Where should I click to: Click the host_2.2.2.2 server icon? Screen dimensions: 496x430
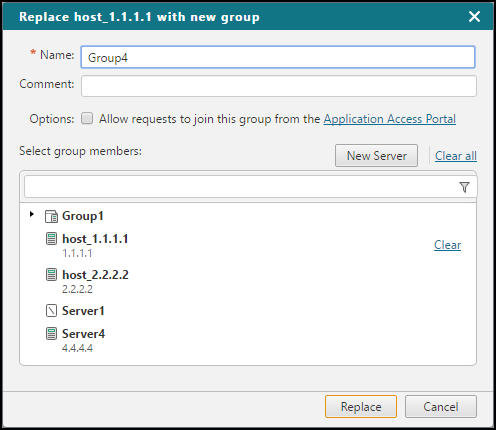tap(51, 275)
